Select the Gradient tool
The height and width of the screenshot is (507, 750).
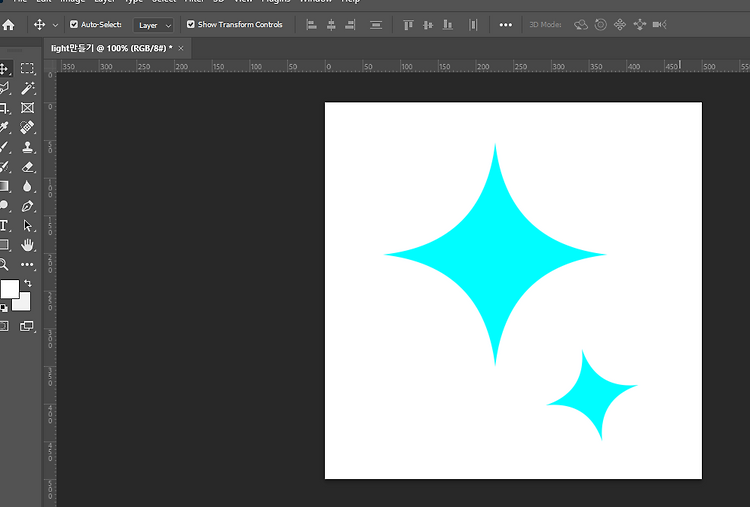(4, 186)
